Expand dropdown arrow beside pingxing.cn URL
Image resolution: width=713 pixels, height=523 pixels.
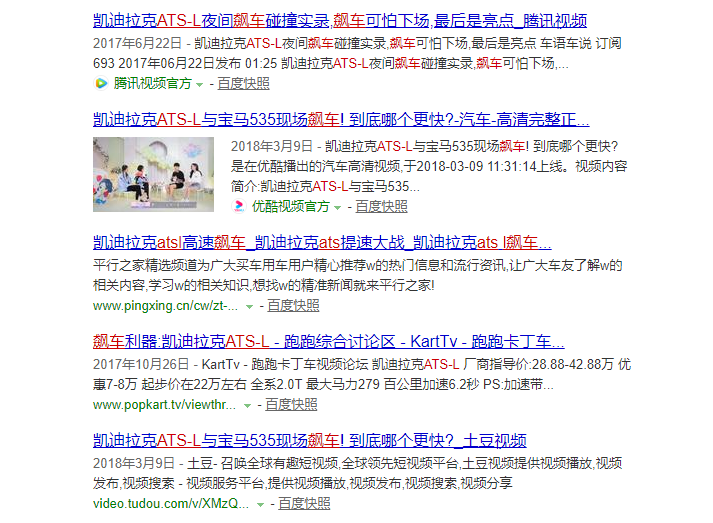pos(249,307)
